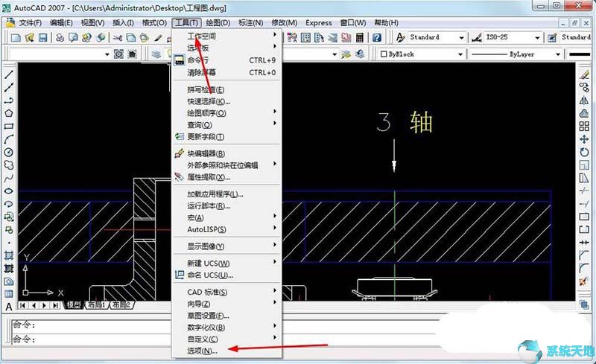Click the Text Style icon beside Standard
Image resolution: width=596 pixels, height=364 pixels.
(x=400, y=37)
